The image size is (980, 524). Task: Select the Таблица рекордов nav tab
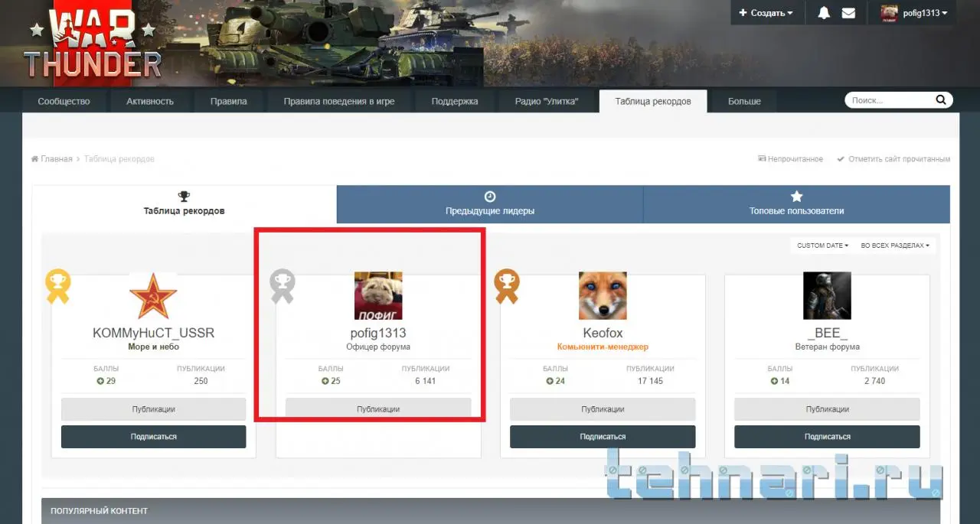[x=653, y=101]
